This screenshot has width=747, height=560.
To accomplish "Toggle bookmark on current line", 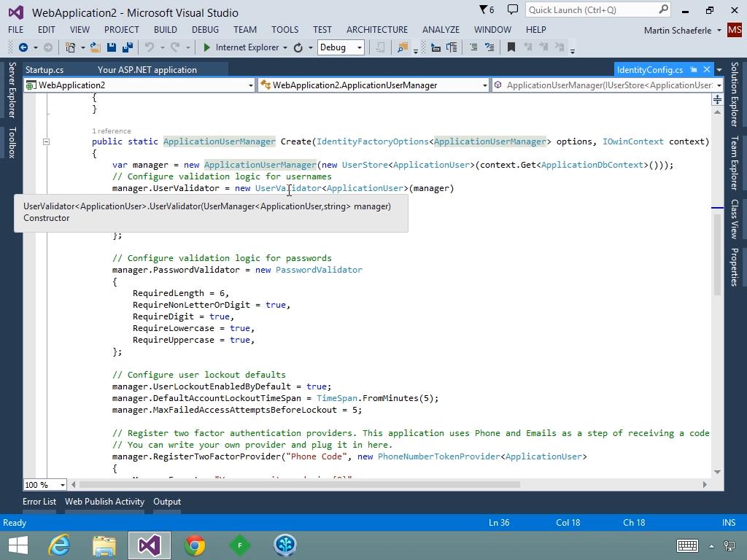I will click(x=511, y=47).
